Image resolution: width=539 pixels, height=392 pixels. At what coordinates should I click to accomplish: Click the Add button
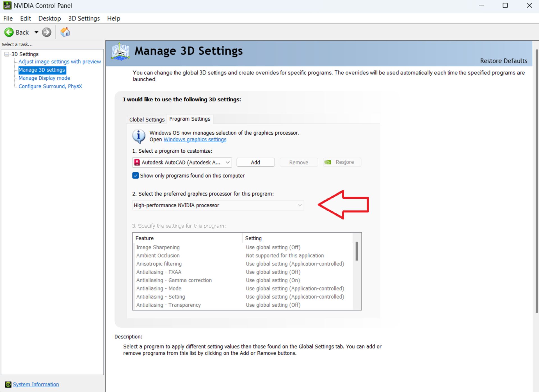tap(255, 162)
